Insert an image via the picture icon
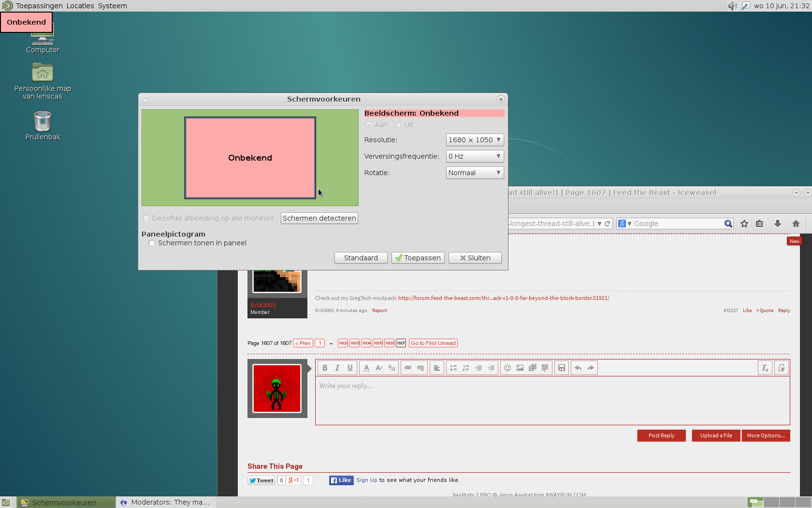Viewport: 812px width, 508px height. [520, 368]
